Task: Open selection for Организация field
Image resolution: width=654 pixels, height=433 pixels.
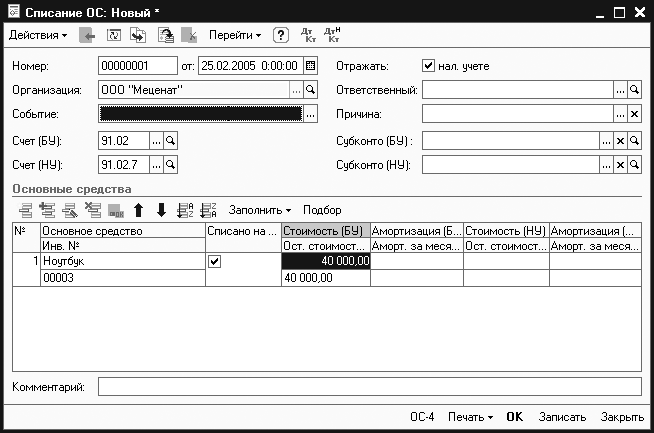Action: (x=296, y=90)
